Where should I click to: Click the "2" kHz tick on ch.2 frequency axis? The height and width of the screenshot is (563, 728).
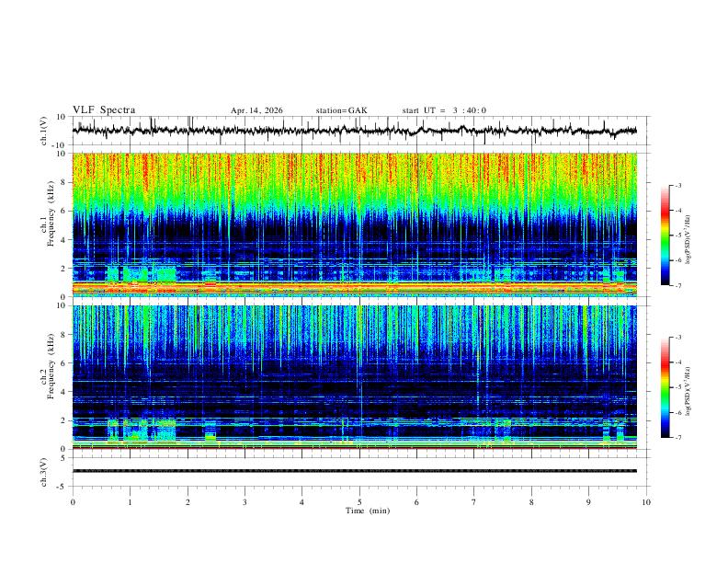(63, 420)
